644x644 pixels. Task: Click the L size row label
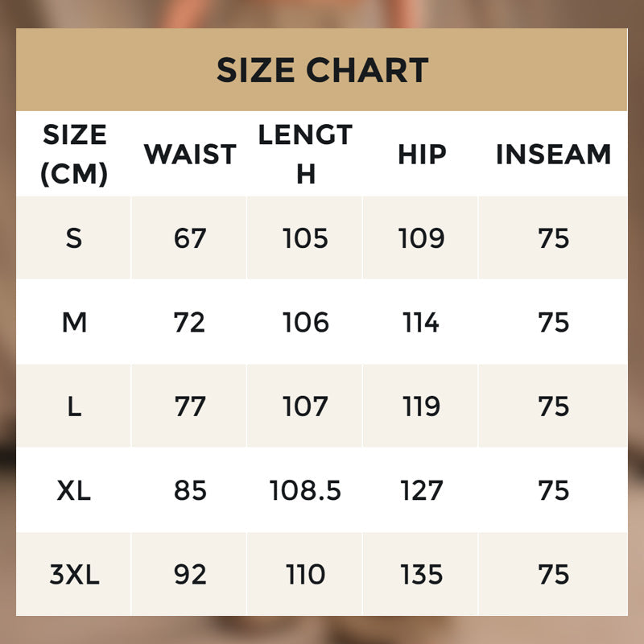coord(74,407)
